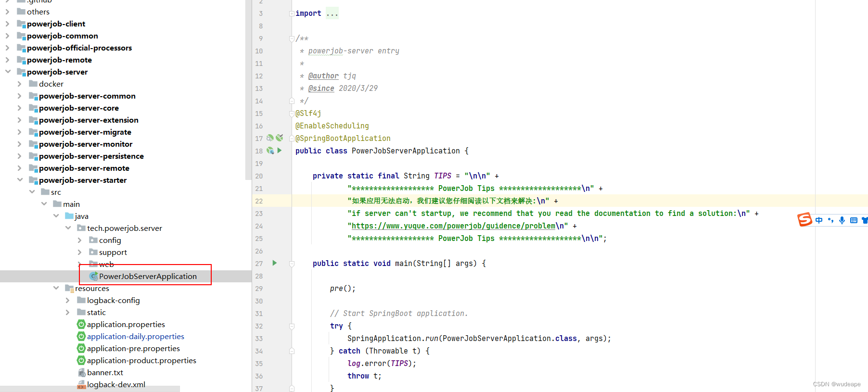The width and height of the screenshot is (868, 392).
Task: Select the web package
Action: click(106, 264)
